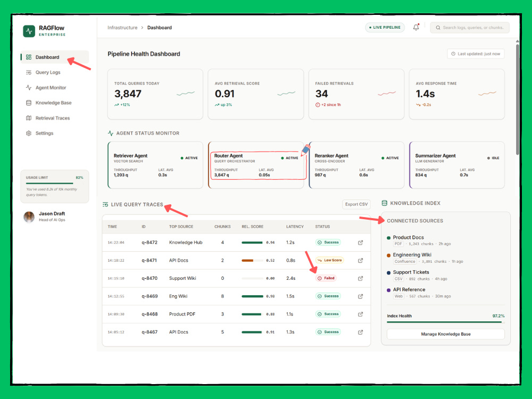
Task: Click the Agent Monitor pulse icon
Action: point(29,88)
